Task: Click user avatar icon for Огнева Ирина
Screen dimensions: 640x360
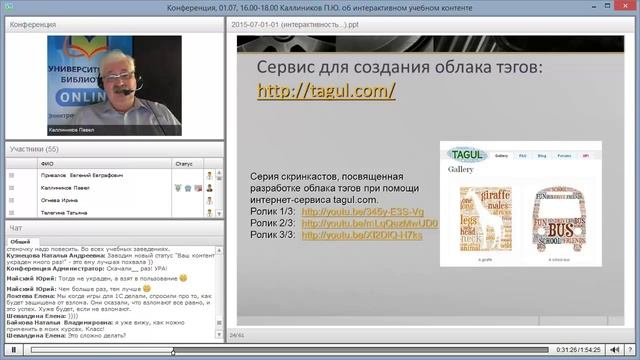Action: tap(209, 200)
